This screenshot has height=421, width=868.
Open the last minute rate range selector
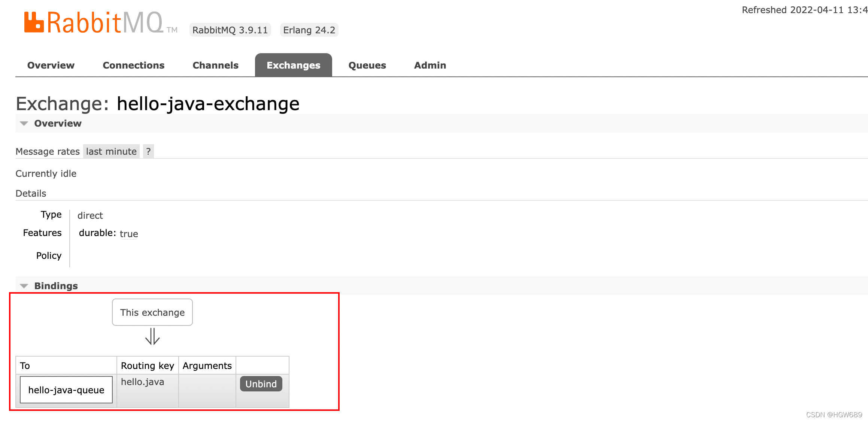click(111, 151)
